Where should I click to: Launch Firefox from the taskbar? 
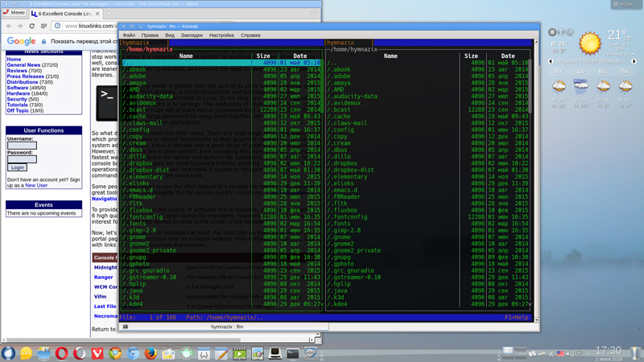[151, 353]
